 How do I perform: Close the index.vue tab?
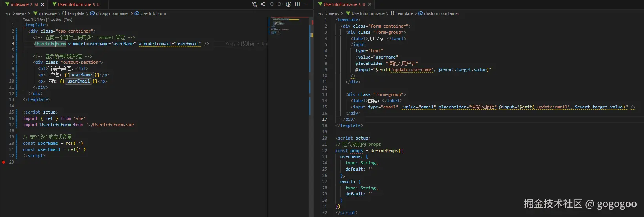coord(43,4)
